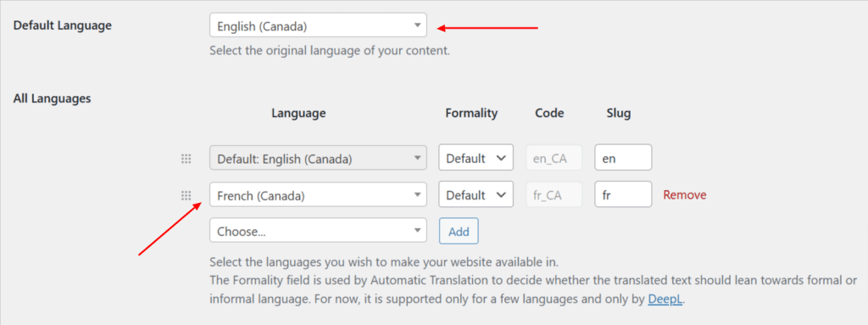The height and width of the screenshot is (325, 868).
Task: Open the Choose... language dropdown
Action: (x=318, y=231)
